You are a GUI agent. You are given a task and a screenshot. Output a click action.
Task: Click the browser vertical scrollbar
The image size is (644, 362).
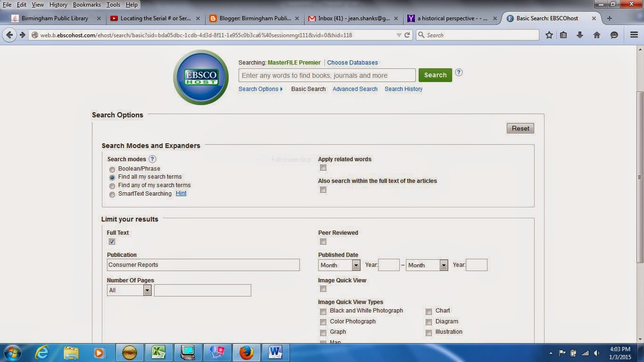[640, 177]
